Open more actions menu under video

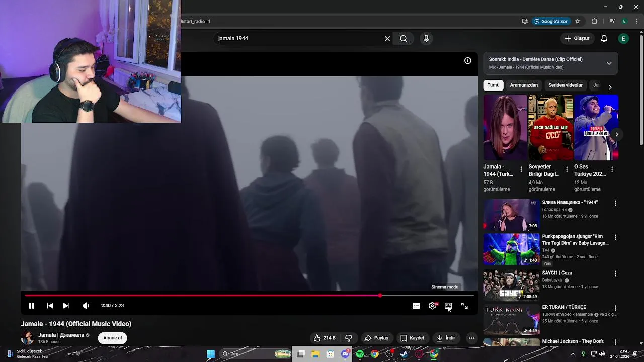[471, 338]
